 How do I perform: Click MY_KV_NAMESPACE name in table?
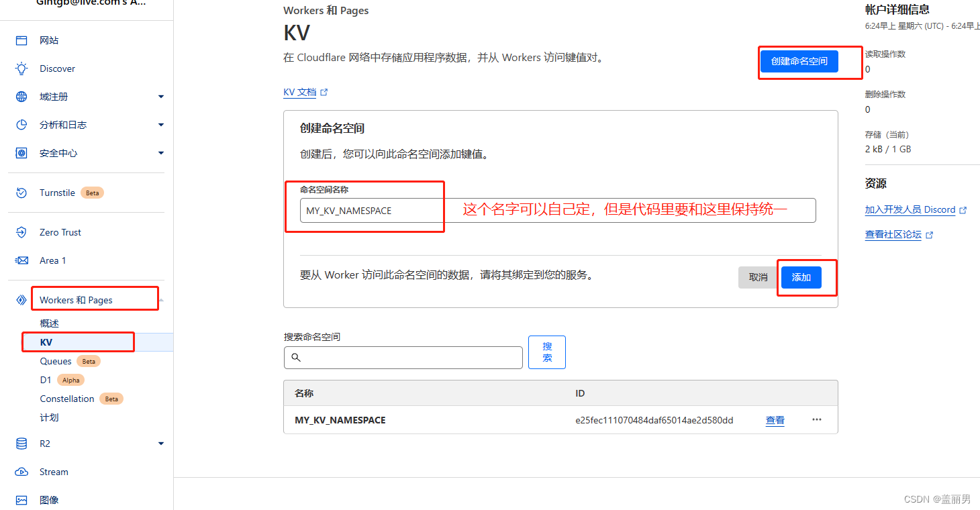(340, 420)
